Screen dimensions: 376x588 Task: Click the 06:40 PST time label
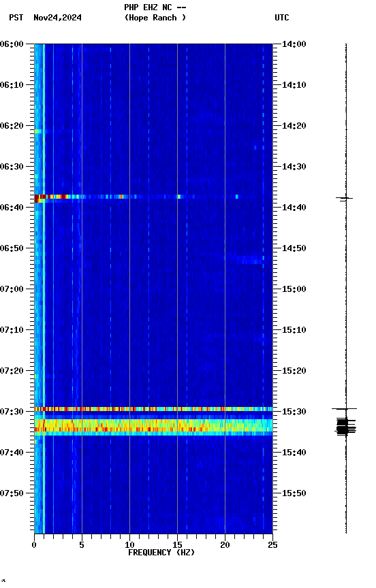12,208
